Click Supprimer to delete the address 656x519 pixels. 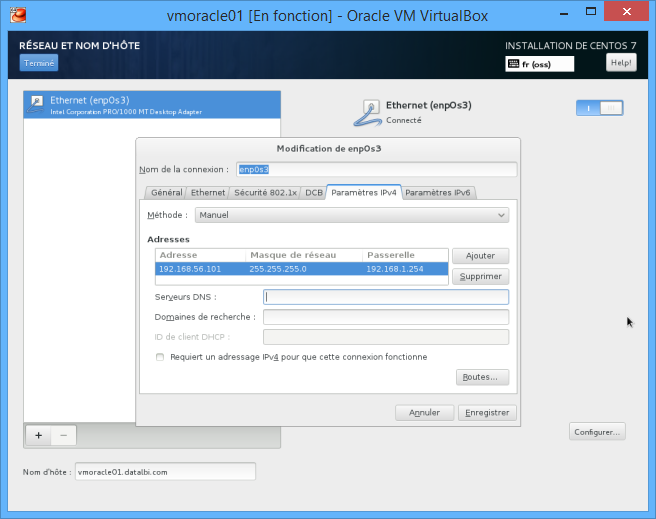(x=480, y=276)
